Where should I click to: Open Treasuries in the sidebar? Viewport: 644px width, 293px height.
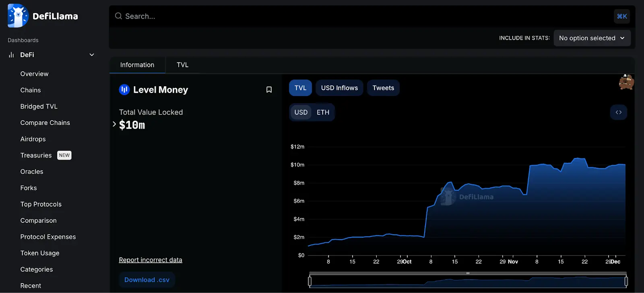(36, 155)
